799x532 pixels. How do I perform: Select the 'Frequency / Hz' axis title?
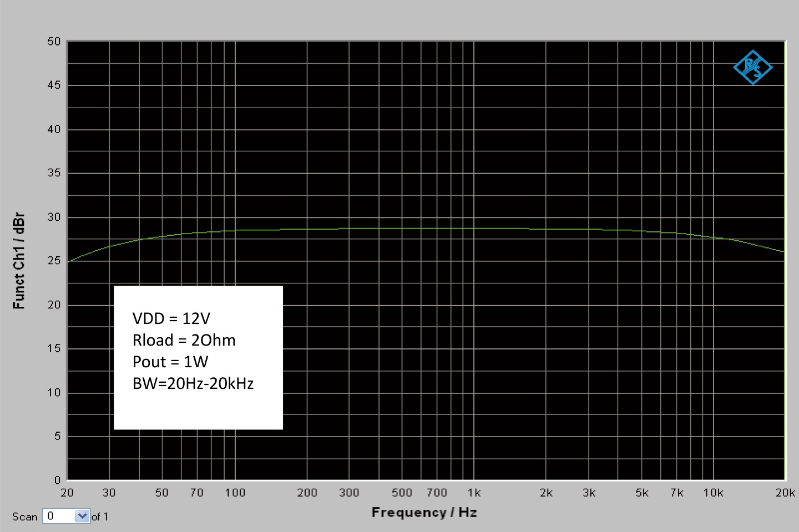tap(424, 512)
